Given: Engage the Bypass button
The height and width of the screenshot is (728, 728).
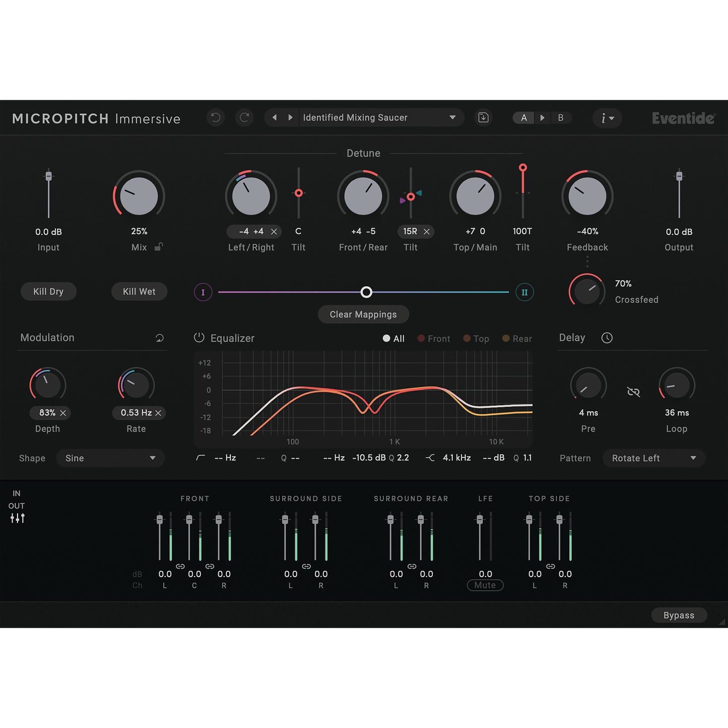Looking at the screenshot, I should (679, 615).
